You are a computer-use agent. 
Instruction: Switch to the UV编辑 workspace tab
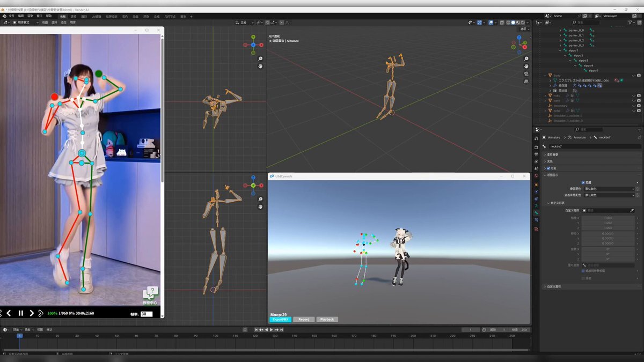[x=97, y=17]
